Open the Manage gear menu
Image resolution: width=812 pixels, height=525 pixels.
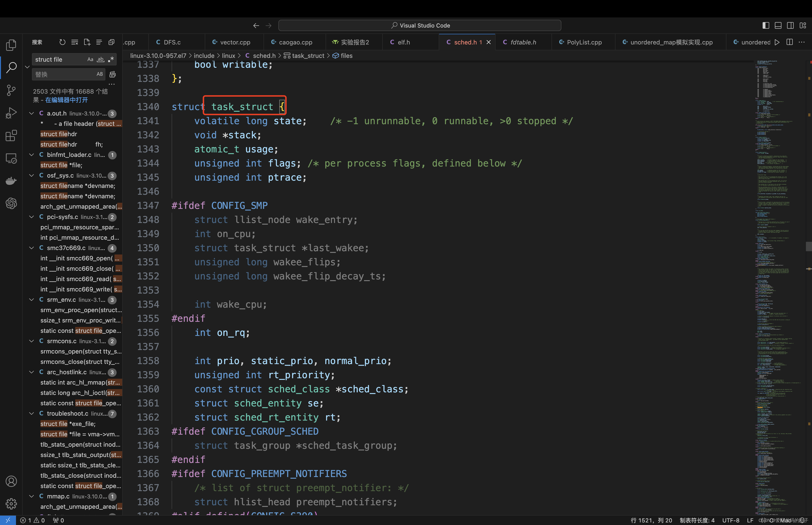click(11, 504)
